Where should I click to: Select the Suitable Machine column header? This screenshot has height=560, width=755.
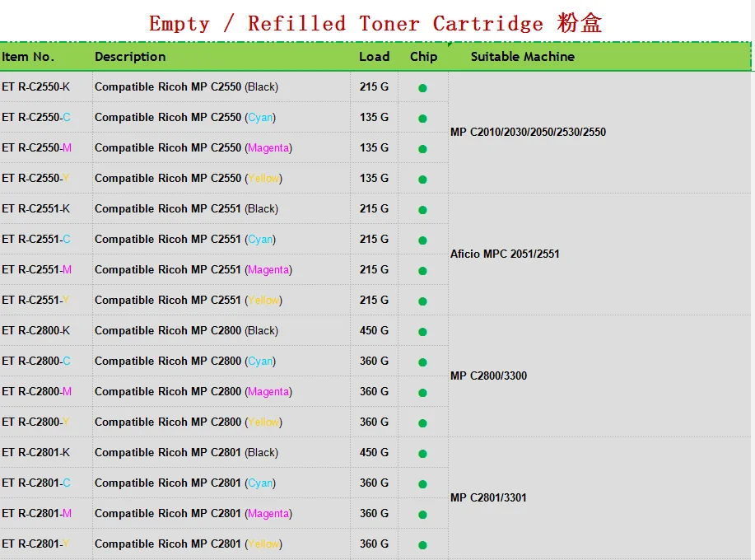click(x=522, y=57)
